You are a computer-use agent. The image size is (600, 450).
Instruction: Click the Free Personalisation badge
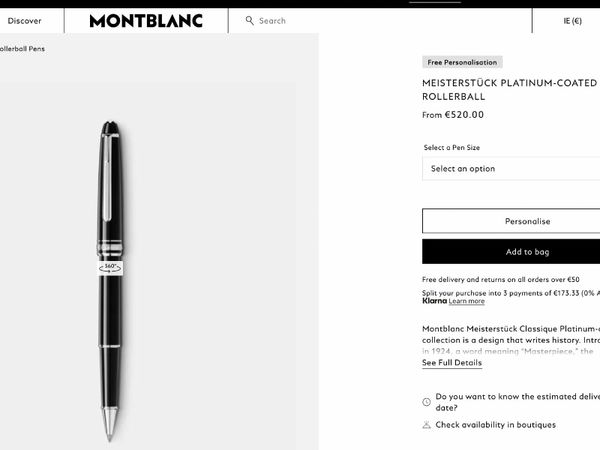462,62
